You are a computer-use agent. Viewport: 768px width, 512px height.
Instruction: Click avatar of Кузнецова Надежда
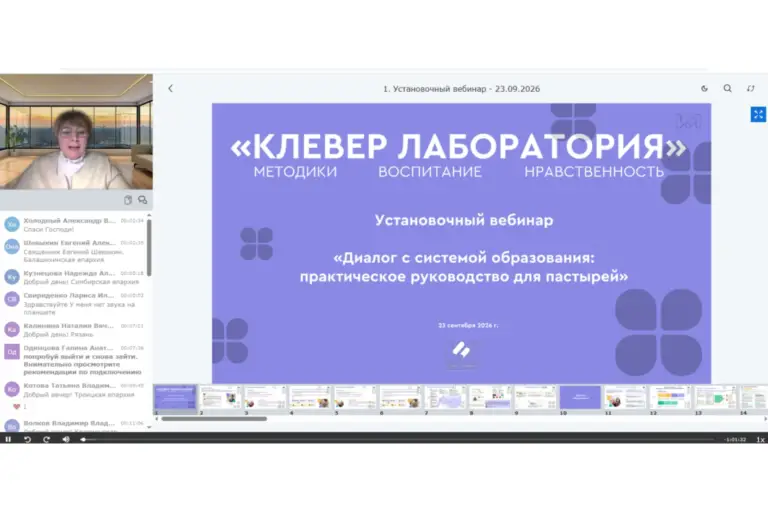point(12,277)
